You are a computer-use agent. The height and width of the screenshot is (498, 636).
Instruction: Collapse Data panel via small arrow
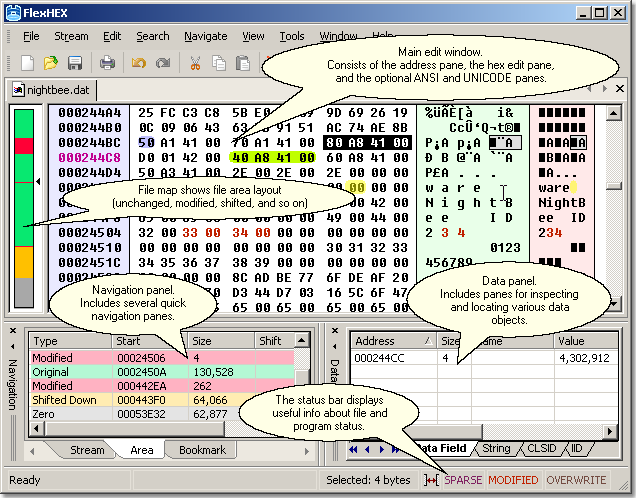(335, 346)
